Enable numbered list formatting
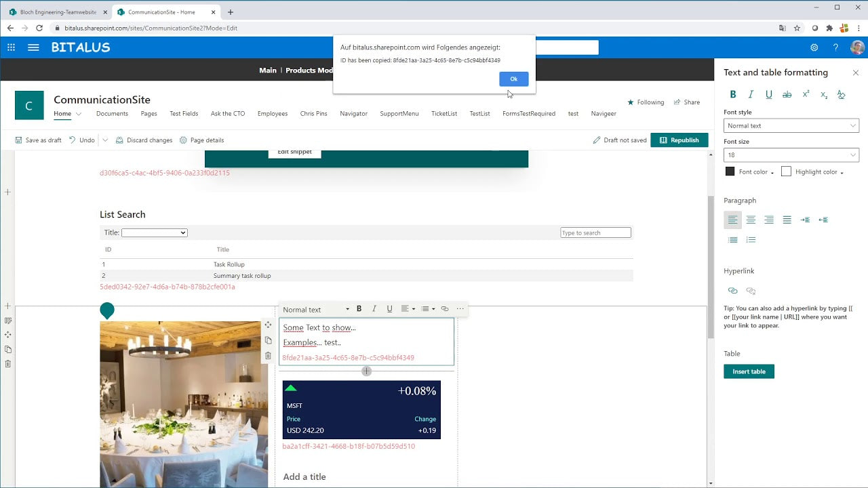The height and width of the screenshot is (488, 868). (751, 239)
